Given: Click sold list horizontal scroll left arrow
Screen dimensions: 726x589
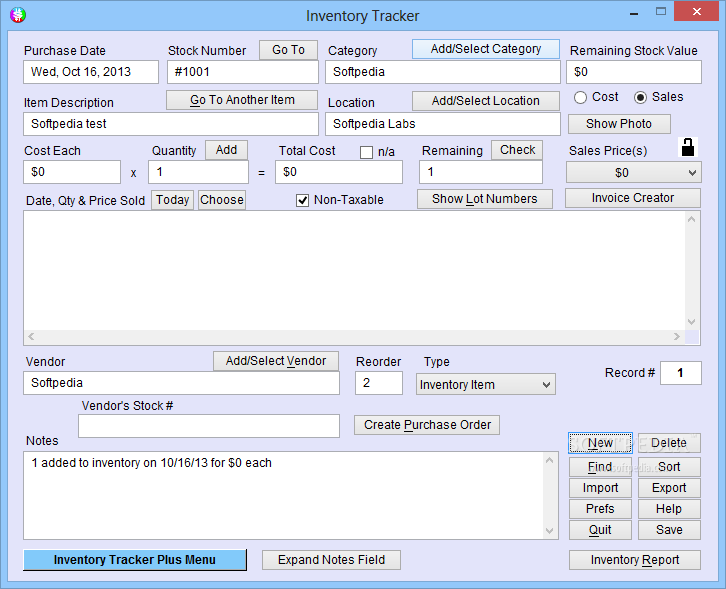Looking at the screenshot, I should point(31,337).
